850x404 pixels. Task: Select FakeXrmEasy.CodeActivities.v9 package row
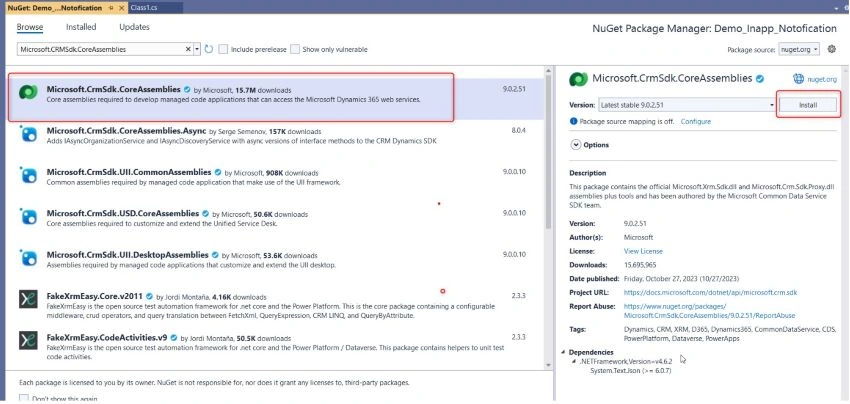274,347
